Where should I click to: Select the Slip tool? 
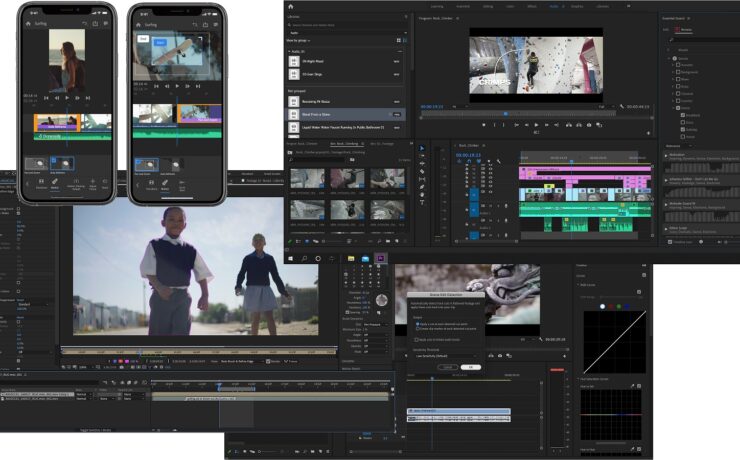[422, 179]
